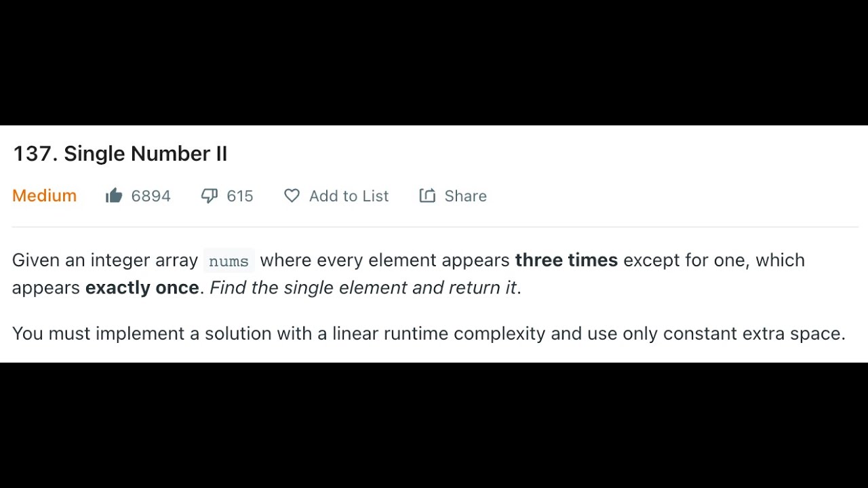Click the heart icon for Add to List
Image resolution: width=868 pixels, height=488 pixels.
point(292,196)
